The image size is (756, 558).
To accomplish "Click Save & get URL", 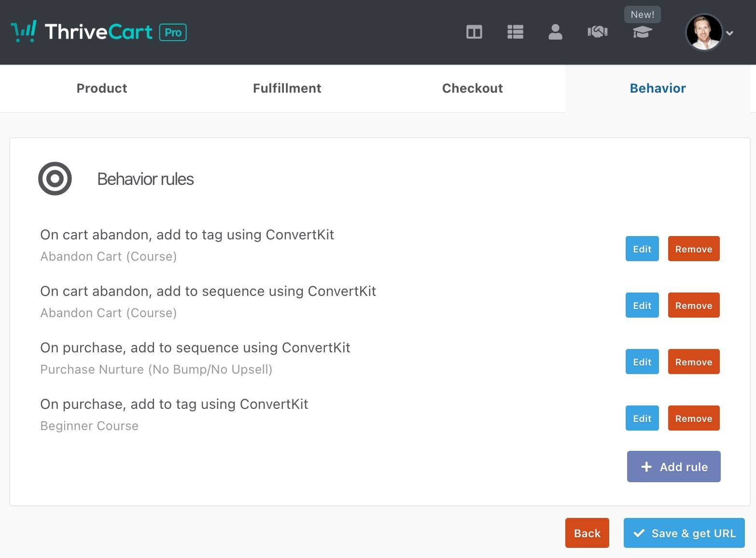I will 684,533.
